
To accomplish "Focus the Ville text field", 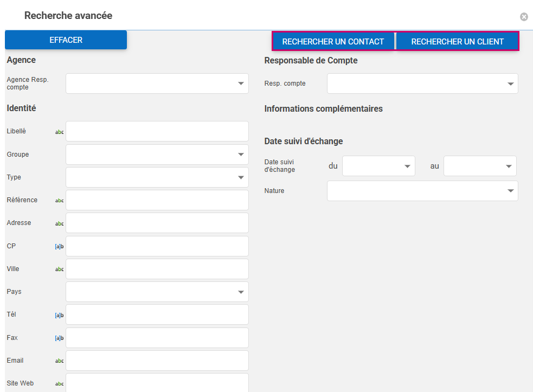I will coord(157,269).
